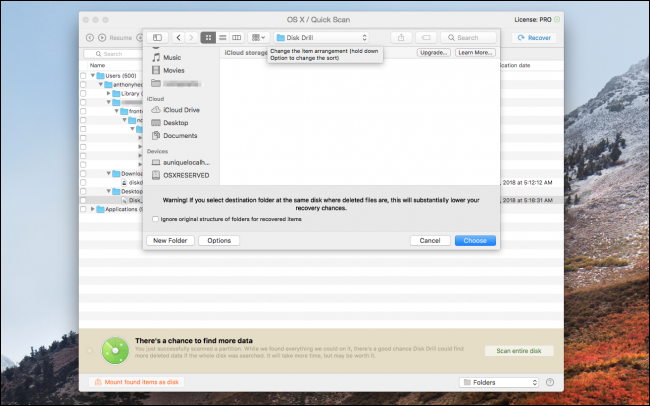The width and height of the screenshot is (650, 406).
Task: Collapse the Desktop folder tree node
Action: (x=109, y=191)
